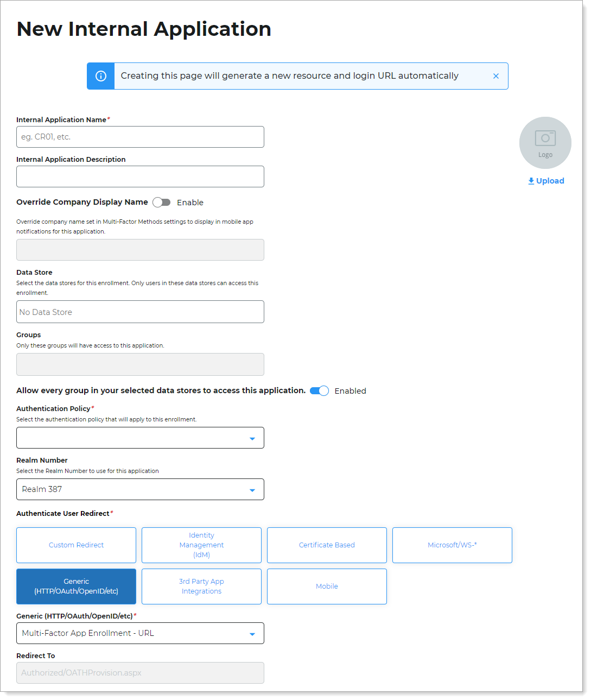The height and width of the screenshot is (700, 591).
Task: Select 3rd Party App Integrations
Action: pyautogui.click(x=201, y=586)
